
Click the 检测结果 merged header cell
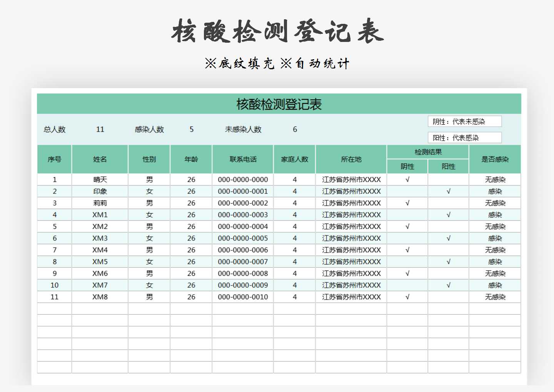[x=427, y=152]
